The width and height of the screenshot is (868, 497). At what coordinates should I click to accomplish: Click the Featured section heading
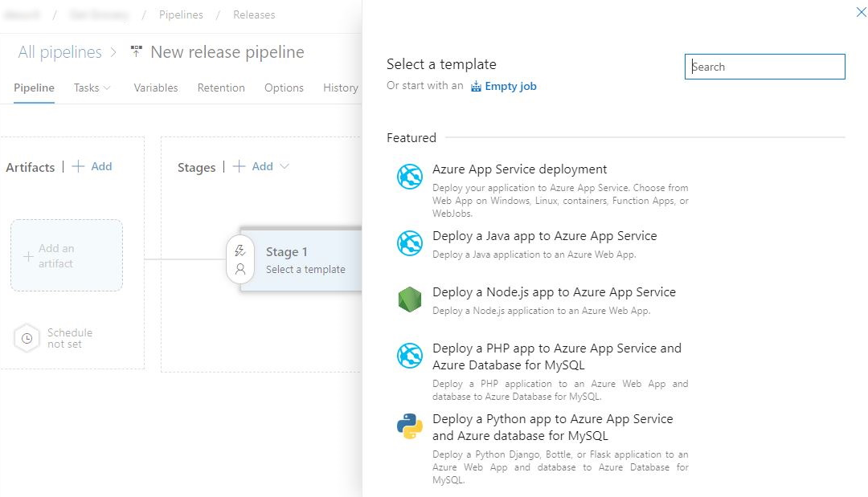pos(411,137)
